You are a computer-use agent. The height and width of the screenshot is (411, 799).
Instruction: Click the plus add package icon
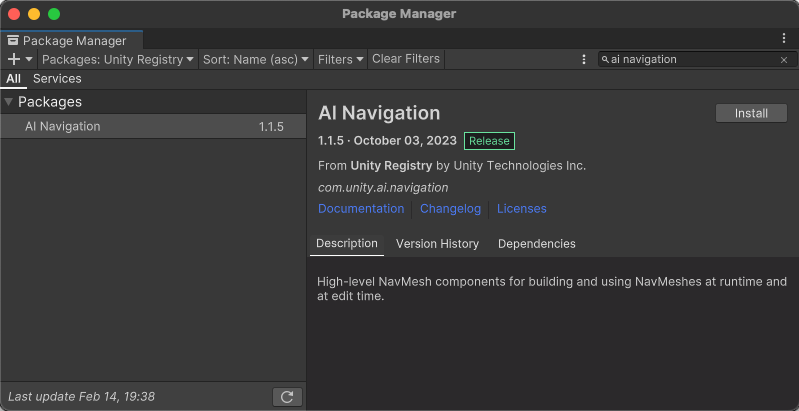click(14, 59)
